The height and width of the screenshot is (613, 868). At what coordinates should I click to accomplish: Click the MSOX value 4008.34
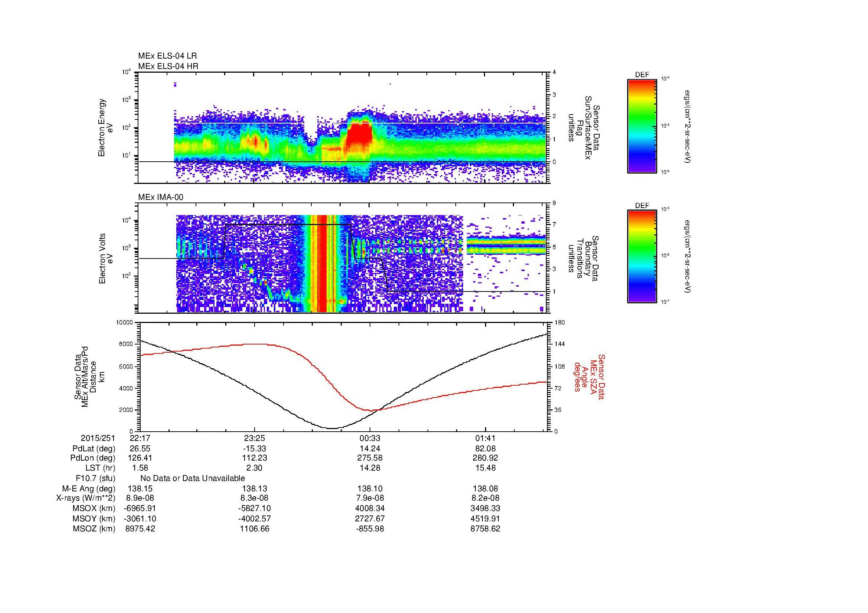tap(370, 509)
